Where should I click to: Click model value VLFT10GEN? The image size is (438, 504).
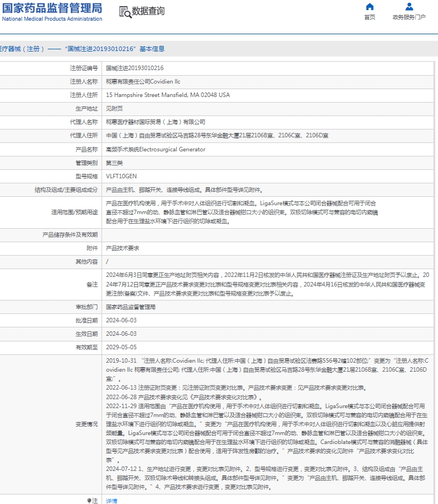coord(121,177)
